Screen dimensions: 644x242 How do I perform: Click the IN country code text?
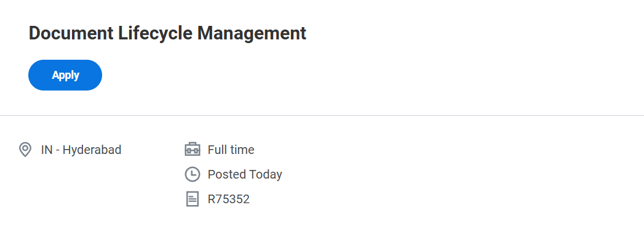tap(47, 150)
